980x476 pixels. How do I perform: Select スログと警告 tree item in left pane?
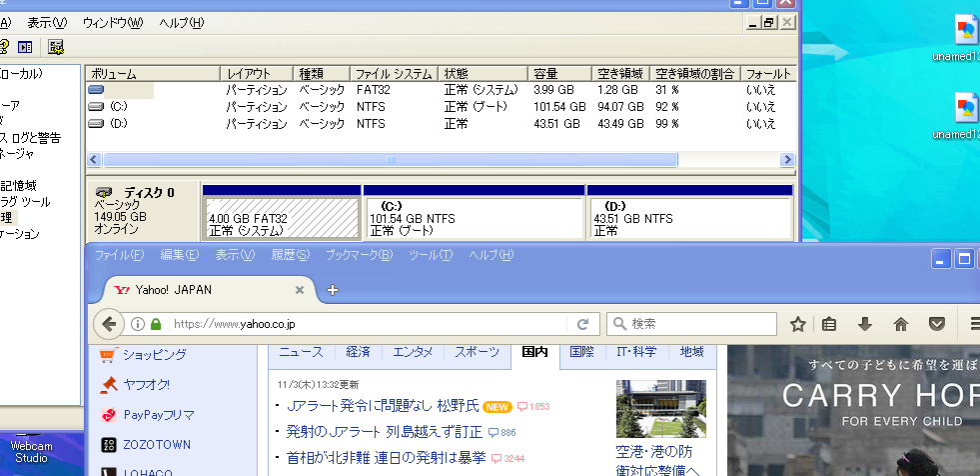(x=30, y=138)
